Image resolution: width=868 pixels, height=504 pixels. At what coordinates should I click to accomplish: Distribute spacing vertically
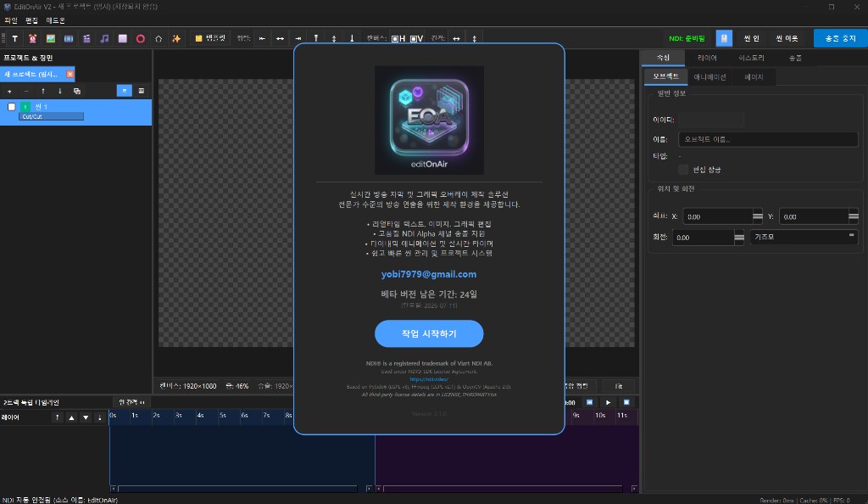pos(475,39)
